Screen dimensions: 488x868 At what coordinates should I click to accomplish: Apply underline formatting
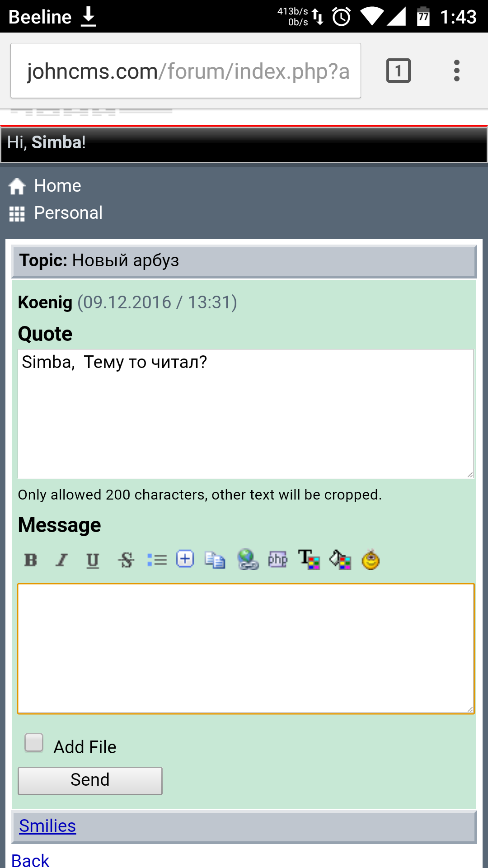click(93, 560)
